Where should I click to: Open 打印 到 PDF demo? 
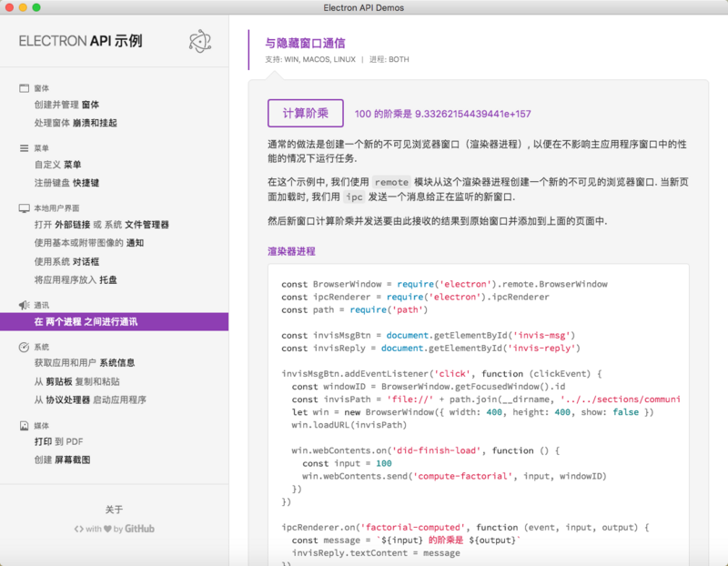point(58,441)
